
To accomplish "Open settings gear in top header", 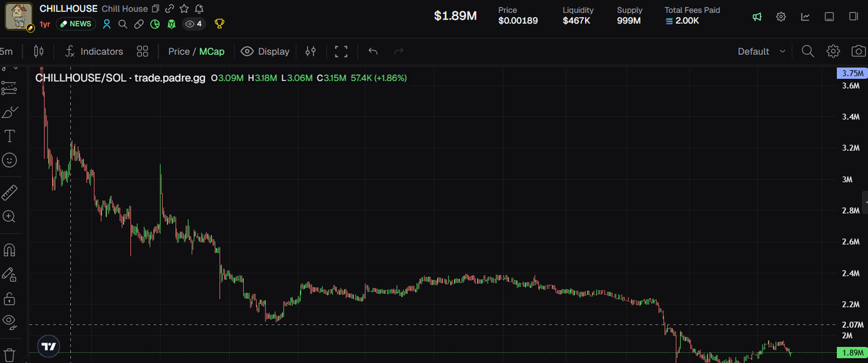I will pyautogui.click(x=781, y=17).
